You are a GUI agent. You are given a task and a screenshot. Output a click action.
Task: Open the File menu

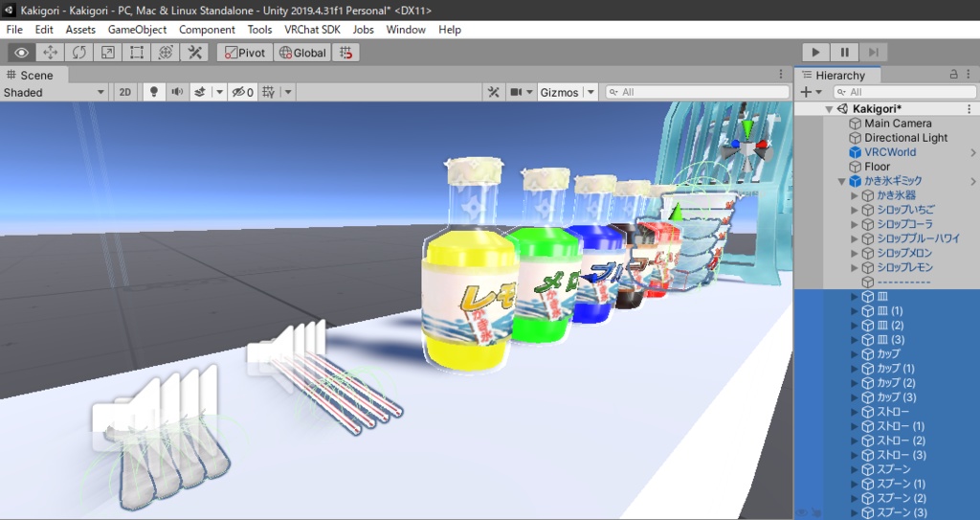tap(14, 30)
